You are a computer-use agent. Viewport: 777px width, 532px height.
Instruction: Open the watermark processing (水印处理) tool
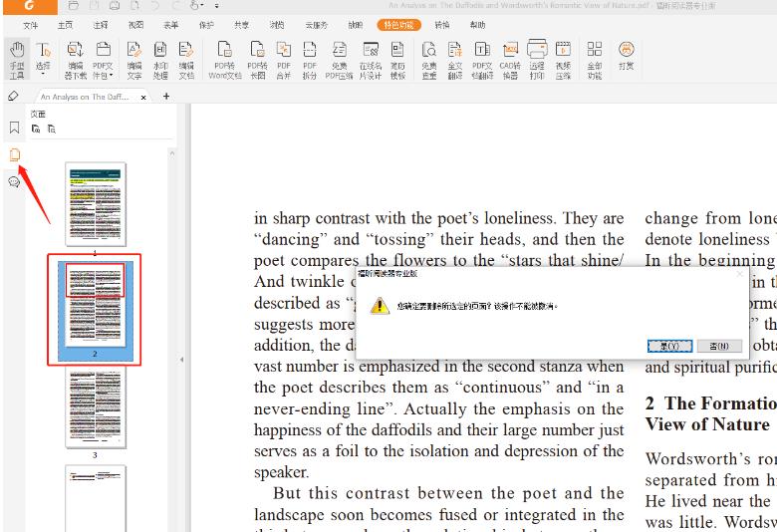160,58
